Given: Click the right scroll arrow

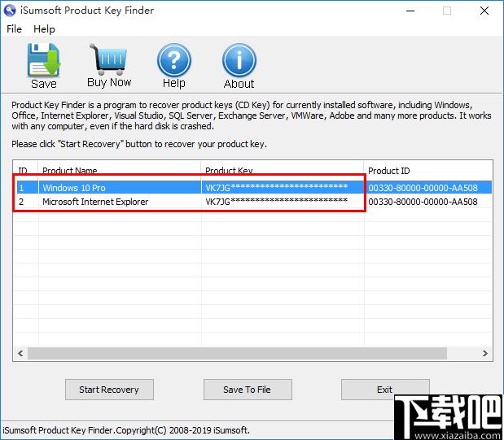Looking at the screenshot, I should tap(485, 353).
